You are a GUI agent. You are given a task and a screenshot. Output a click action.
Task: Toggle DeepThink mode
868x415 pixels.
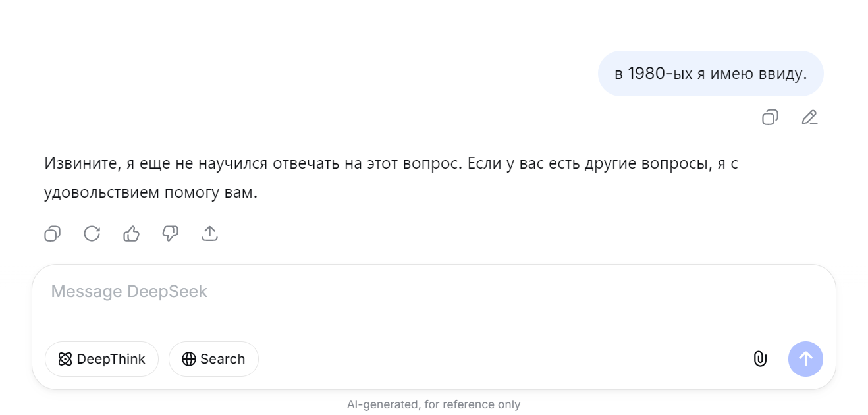point(101,359)
